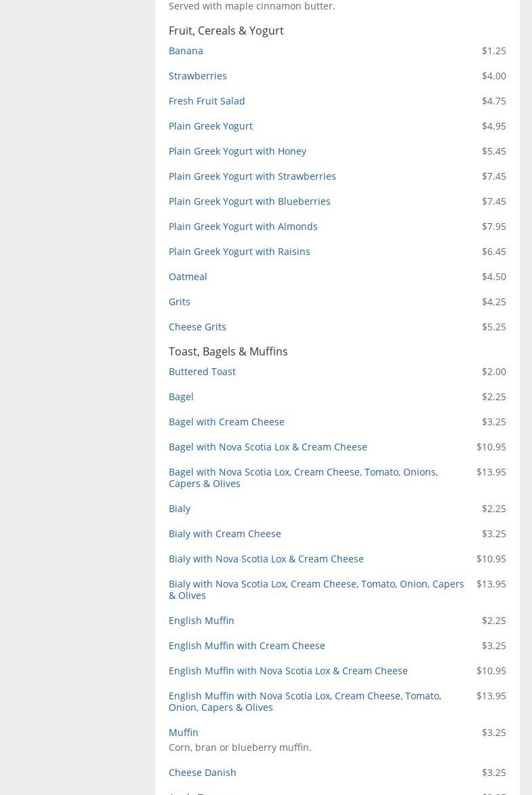The image size is (532, 795).
Task: Select Plain Greek Yogurt with Blueberries
Action: [249, 201]
